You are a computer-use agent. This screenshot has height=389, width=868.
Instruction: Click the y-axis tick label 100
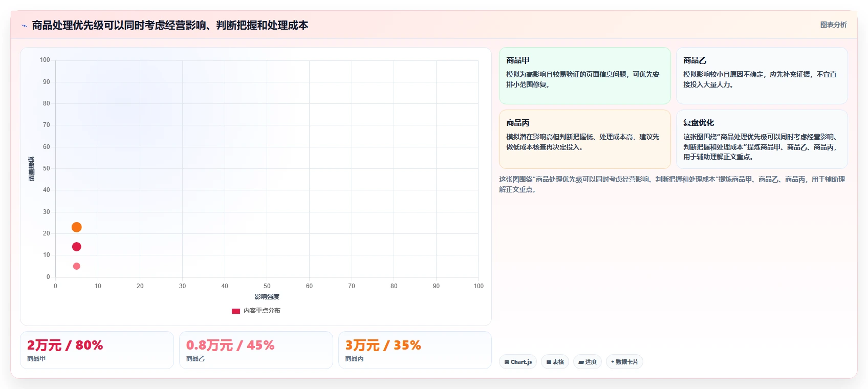pyautogui.click(x=45, y=60)
